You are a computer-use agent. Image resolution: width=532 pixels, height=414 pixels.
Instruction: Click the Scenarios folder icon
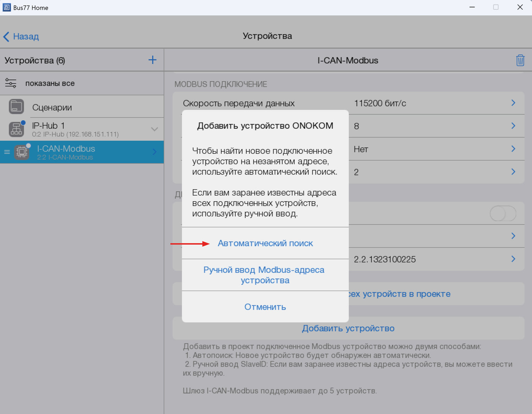[16, 107]
